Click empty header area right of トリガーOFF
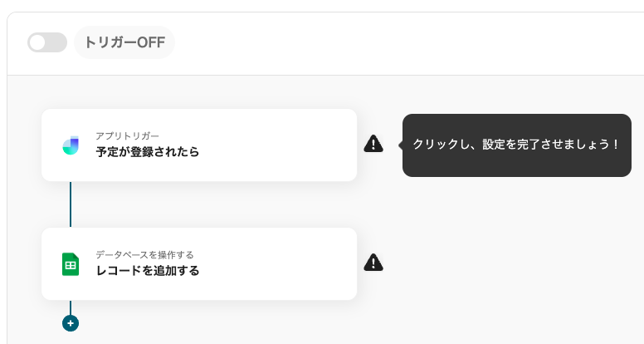The width and height of the screenshot is (644, 344). coord(398,42)
